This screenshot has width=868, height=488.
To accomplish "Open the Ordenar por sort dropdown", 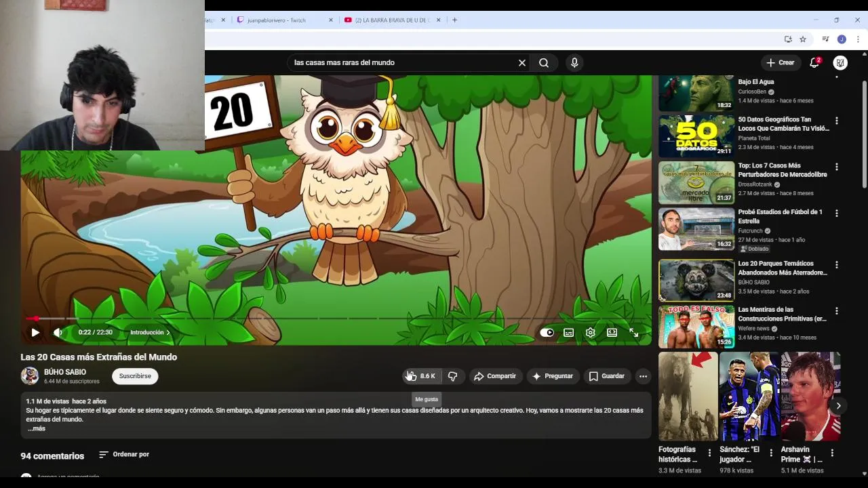I will click(x=124, y=455).
